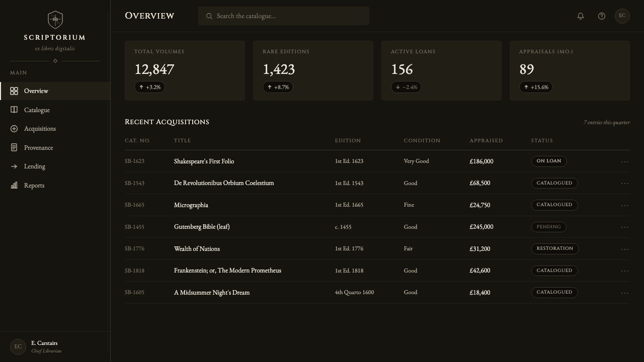The image size is (644, 362).
Task: Open the EC account avatar in header
Action: 622,16
